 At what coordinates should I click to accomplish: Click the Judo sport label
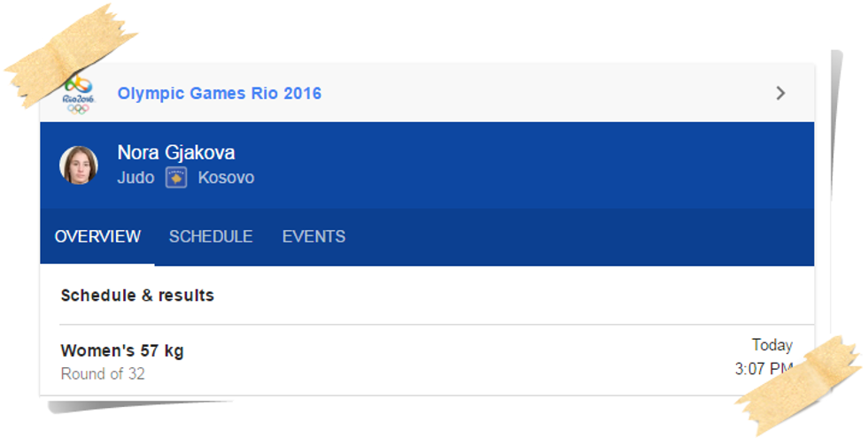point(136,178)
